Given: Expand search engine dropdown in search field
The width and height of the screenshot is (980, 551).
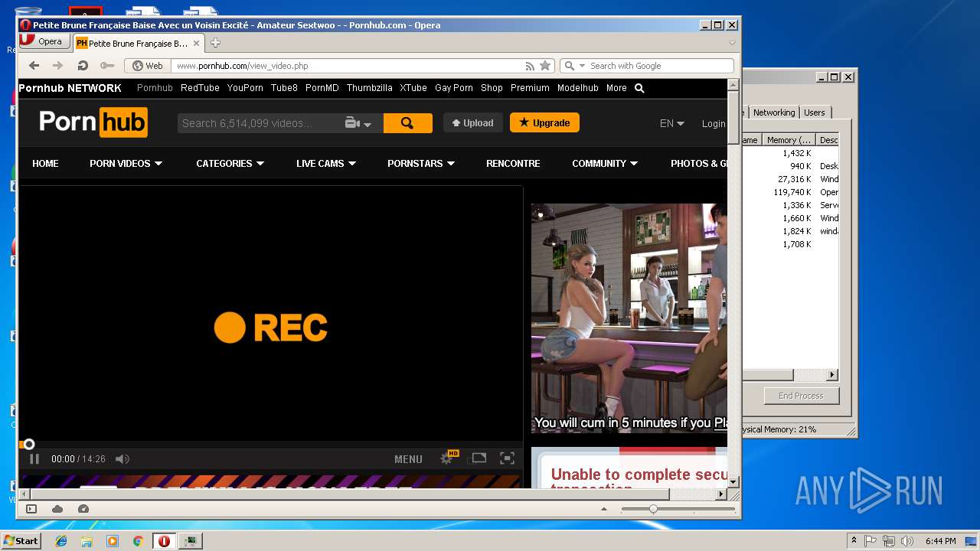Looking at the screenshot, I should (582, 66).
